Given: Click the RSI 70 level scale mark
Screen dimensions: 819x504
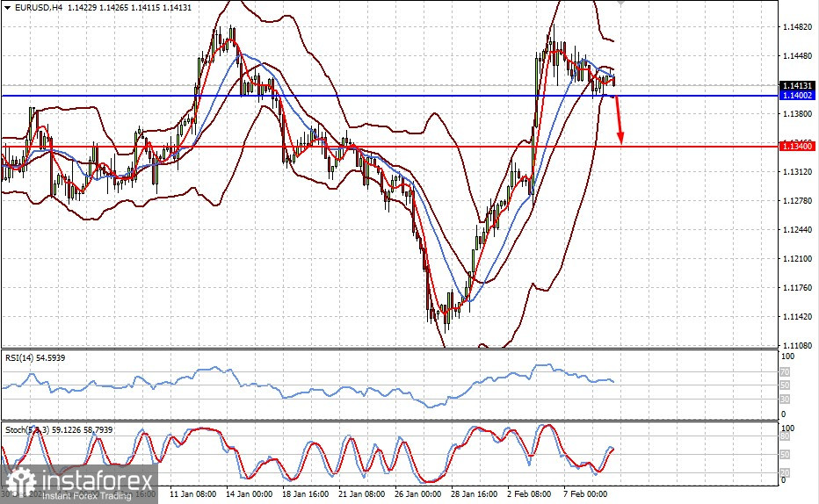Looking at the screenshot, I should click(x=785, y=372).
